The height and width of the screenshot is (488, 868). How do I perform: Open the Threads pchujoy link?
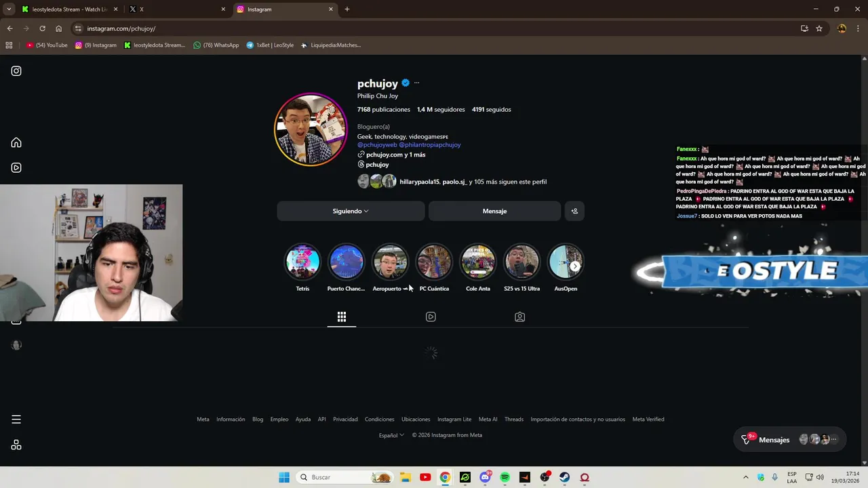tap(374, 165)
